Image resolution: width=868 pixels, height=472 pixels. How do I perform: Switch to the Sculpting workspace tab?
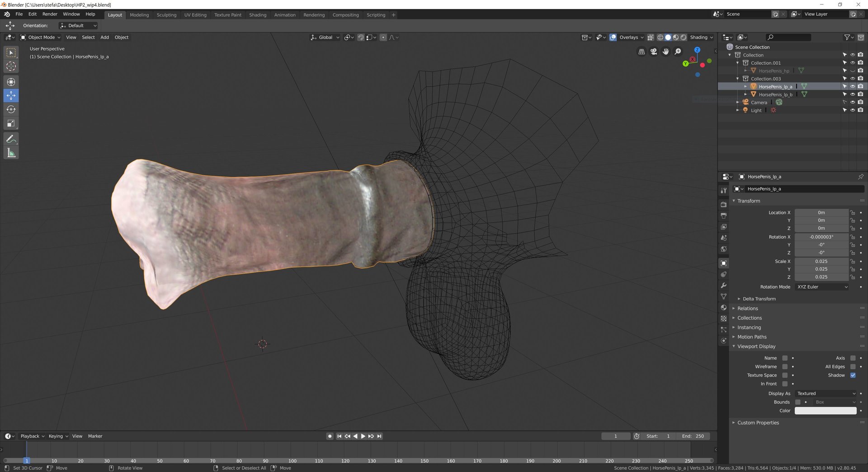point(166,15)
